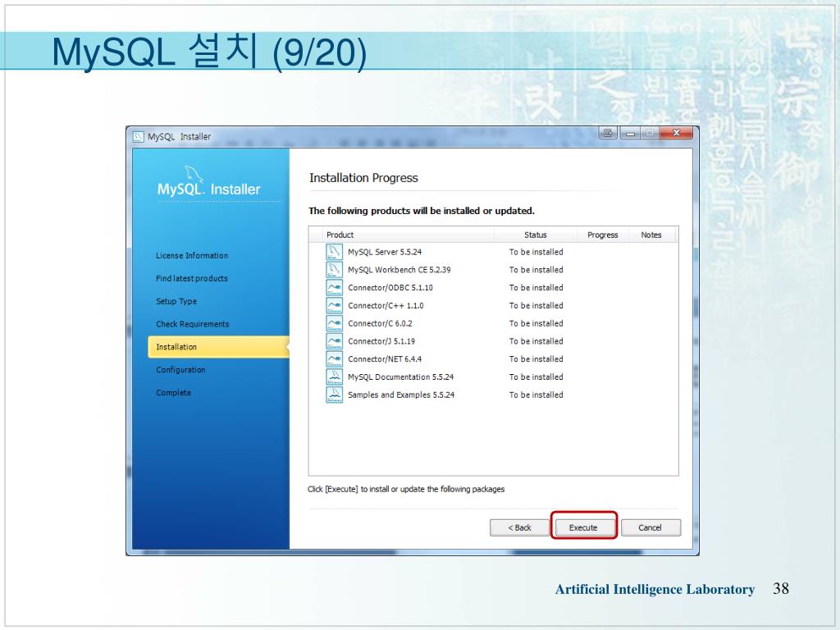
Task: Minimize the MySQL Installer window
Action: pos(631,133)
